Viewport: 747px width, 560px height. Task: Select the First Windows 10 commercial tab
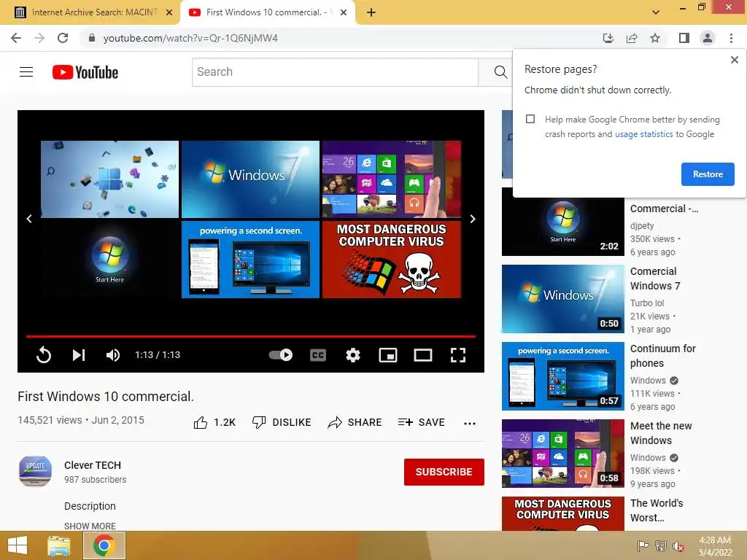coord(267,12)
